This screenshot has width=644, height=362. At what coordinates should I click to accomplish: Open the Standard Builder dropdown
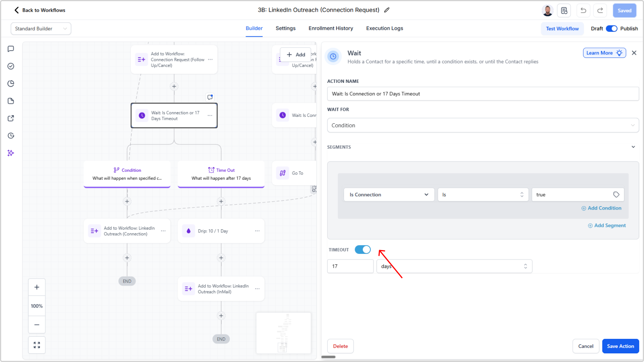pos(41,29)
